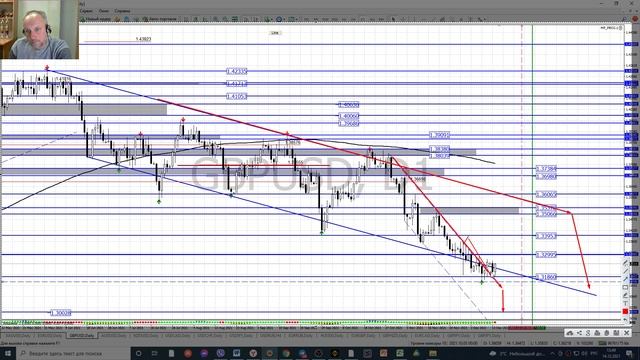The image size is (640, 360).
Task: Open the taskbar weather widget
Action: click(518, 353)
